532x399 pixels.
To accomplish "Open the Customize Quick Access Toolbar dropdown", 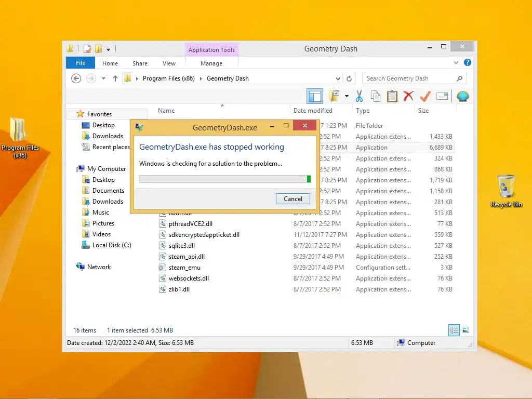I will pos(108,49).
